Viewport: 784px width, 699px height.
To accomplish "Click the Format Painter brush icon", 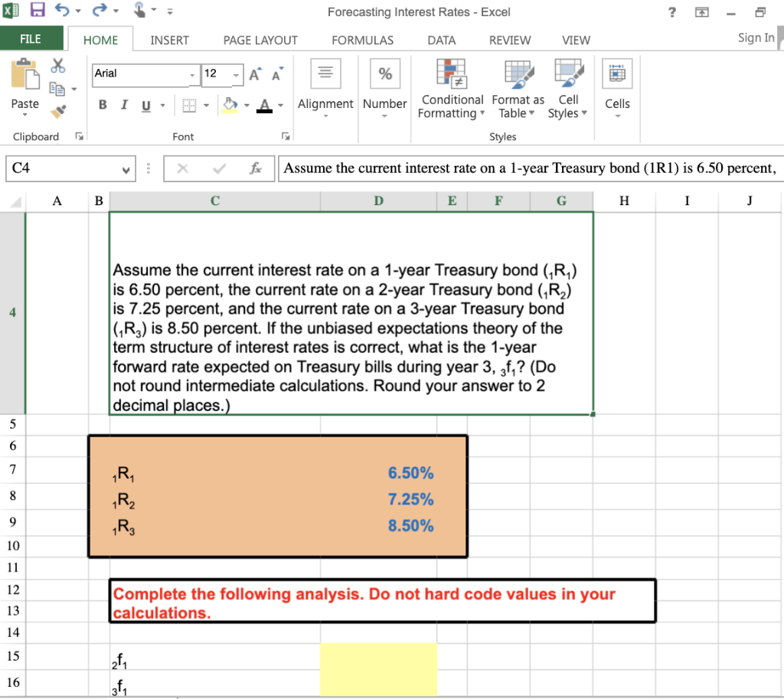I will pyautogui.click(x=58, y=111).
